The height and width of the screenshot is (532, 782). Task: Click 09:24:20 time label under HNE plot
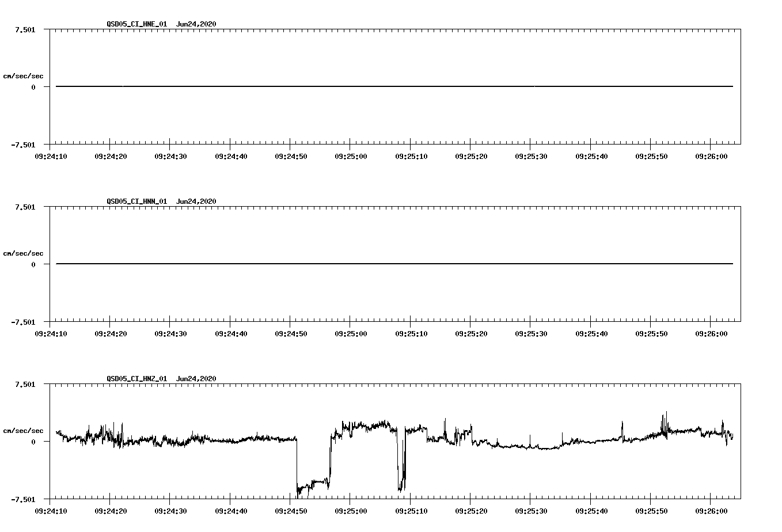(x=111, y=156)
